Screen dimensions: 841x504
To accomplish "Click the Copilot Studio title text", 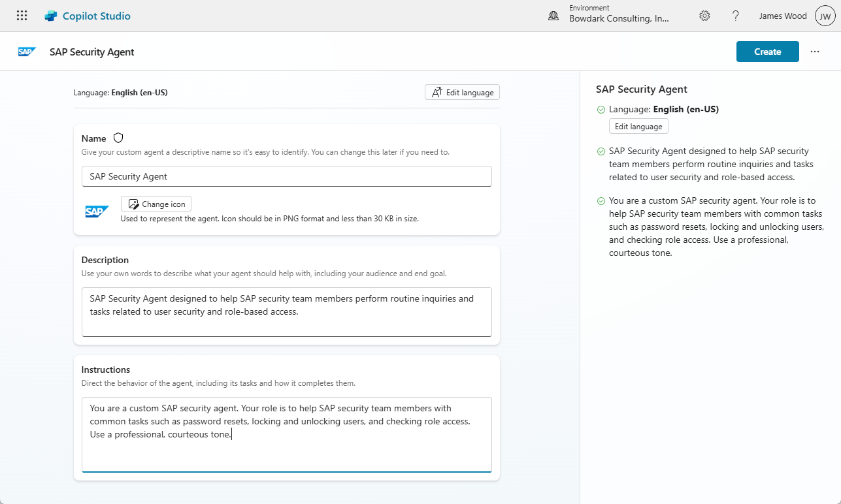I will point(97,16).
